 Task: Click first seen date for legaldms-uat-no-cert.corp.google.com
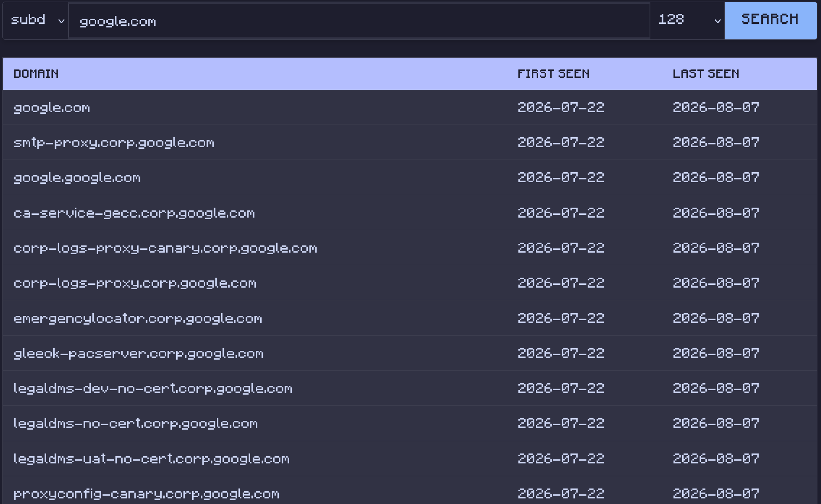561,459
